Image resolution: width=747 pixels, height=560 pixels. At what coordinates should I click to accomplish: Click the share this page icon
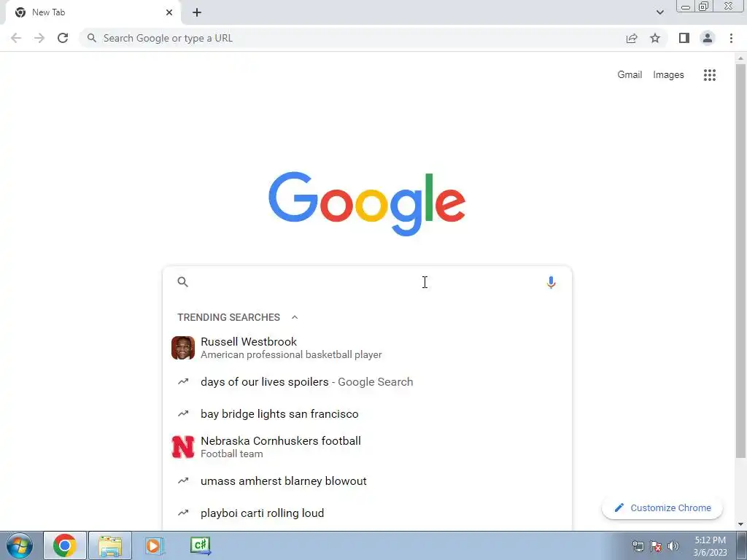tap(632, 38)
